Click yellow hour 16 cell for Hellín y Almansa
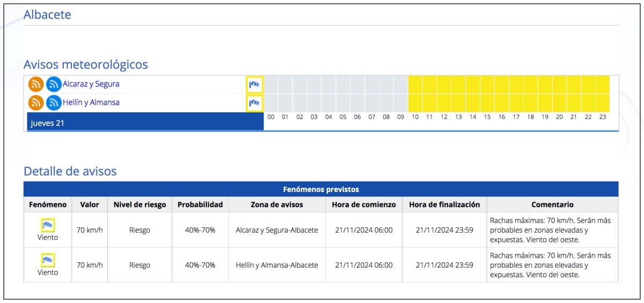The image size is (644, 303). [502, 103]
